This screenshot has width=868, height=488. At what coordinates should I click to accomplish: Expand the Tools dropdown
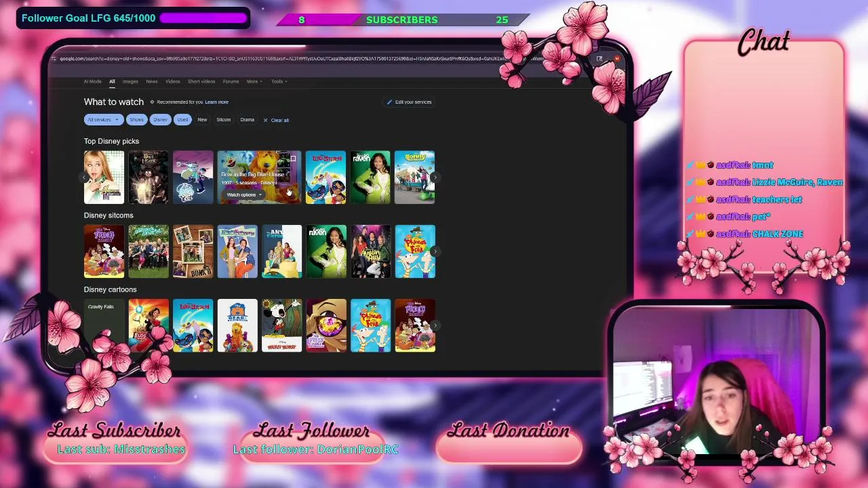click(279, 81)
